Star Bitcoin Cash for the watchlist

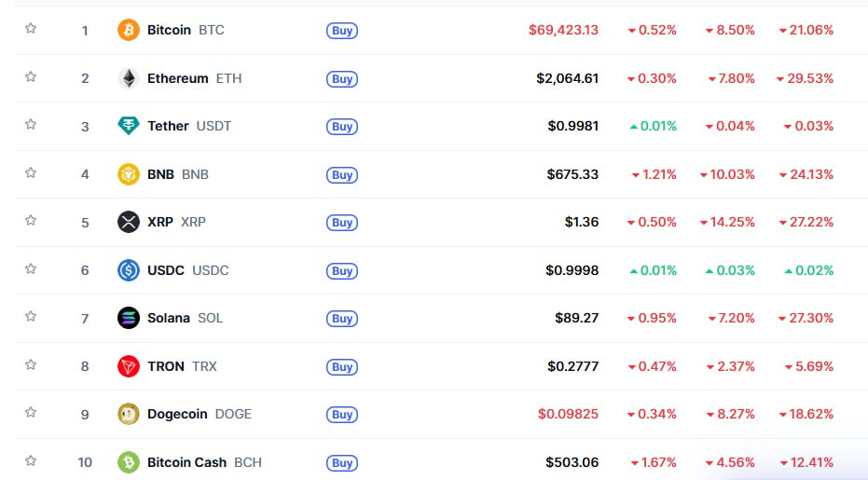[x=31, y=460]
